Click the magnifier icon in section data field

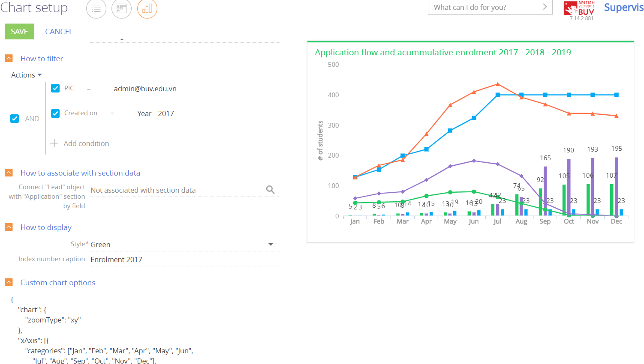pyautogui.click(x=270, y=189)
